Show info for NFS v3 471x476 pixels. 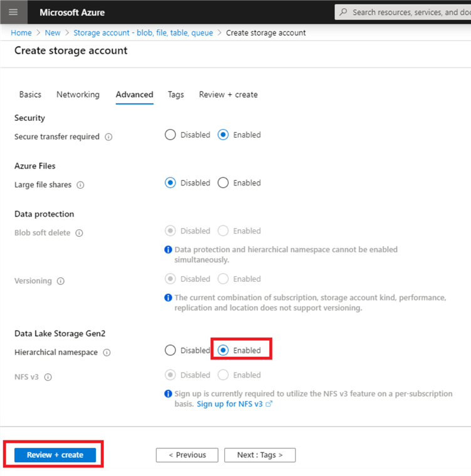click(x=48, y=377)
